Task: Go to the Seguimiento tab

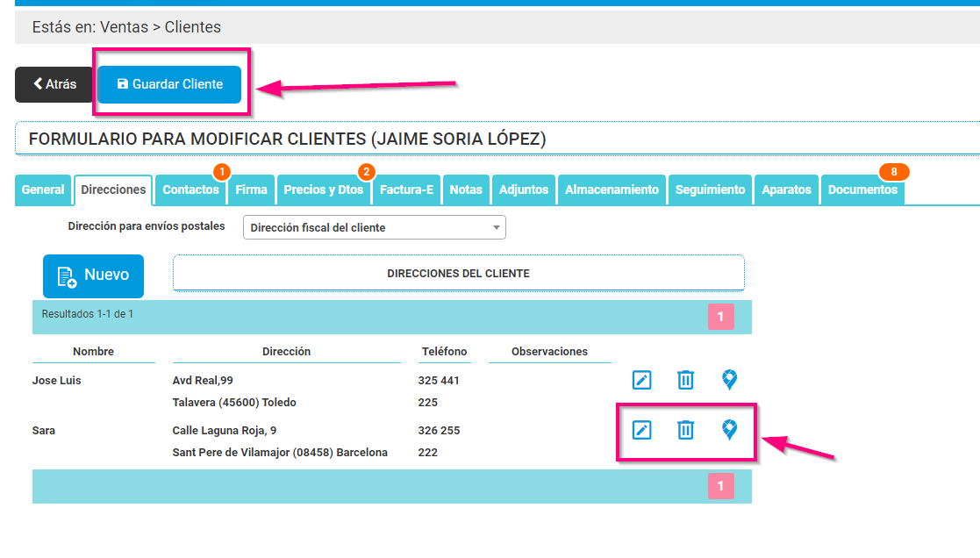Action: click(x=708, y=190)
